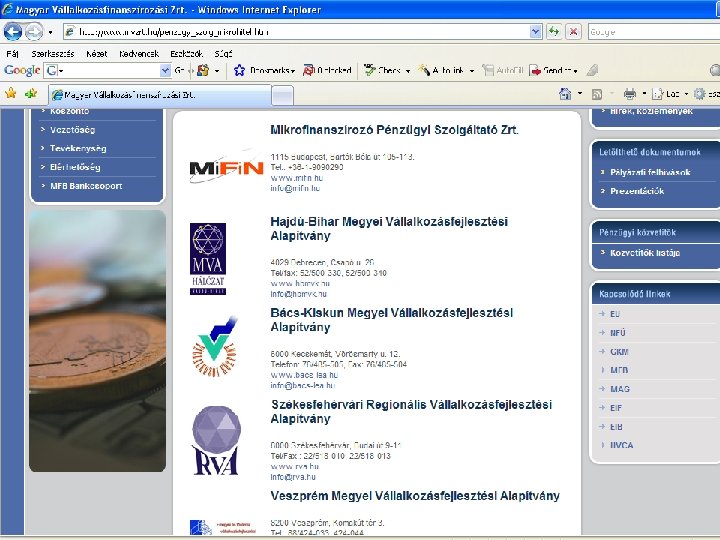Image resolution: width=720 pixels, height=540 pixels.
Task: Click the popup blocker '0 blocked' icon
Action: (327, 70)
